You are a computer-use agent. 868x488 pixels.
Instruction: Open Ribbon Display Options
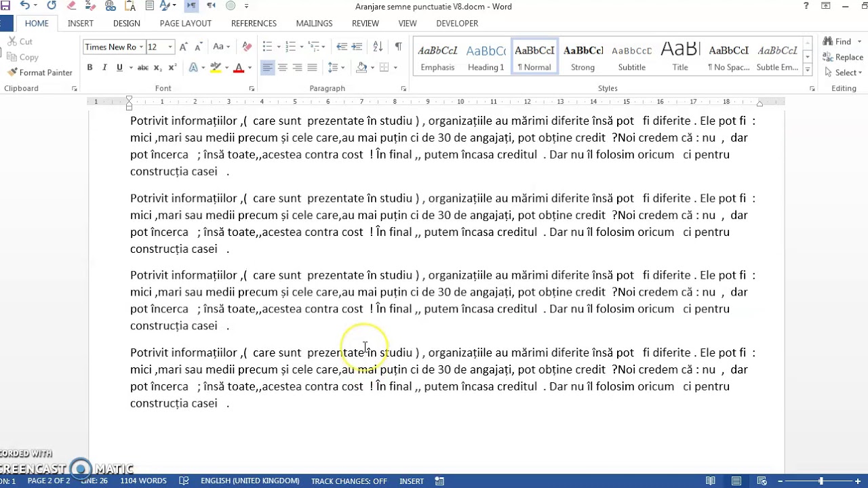[x=826, y=6]
